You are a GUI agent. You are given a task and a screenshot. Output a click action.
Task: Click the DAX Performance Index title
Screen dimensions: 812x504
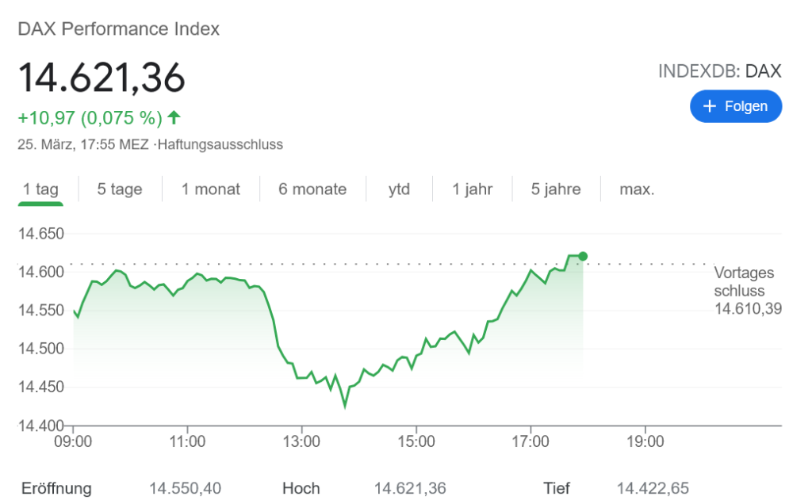pos(119,29)
